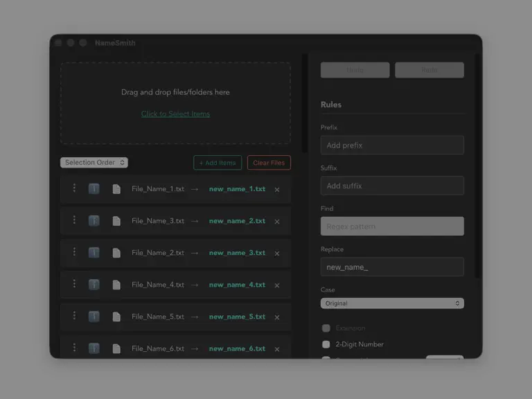
Task: Focus the Add suffix input field
Action: (392, 186)
